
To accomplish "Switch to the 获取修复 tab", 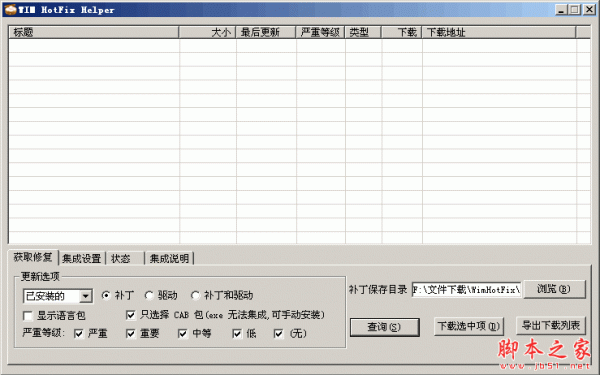I will click(33, 257).
